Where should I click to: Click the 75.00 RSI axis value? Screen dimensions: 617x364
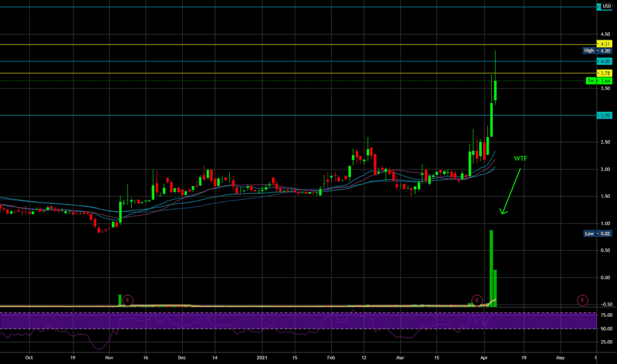(606, 315)
